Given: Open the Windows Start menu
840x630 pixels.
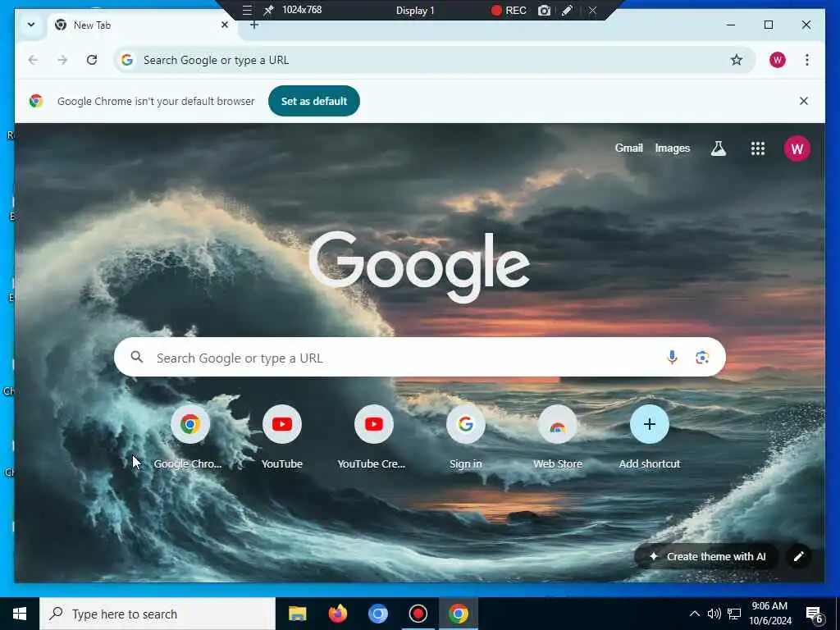Looking at the screenshot, I should tap(20, 614).
